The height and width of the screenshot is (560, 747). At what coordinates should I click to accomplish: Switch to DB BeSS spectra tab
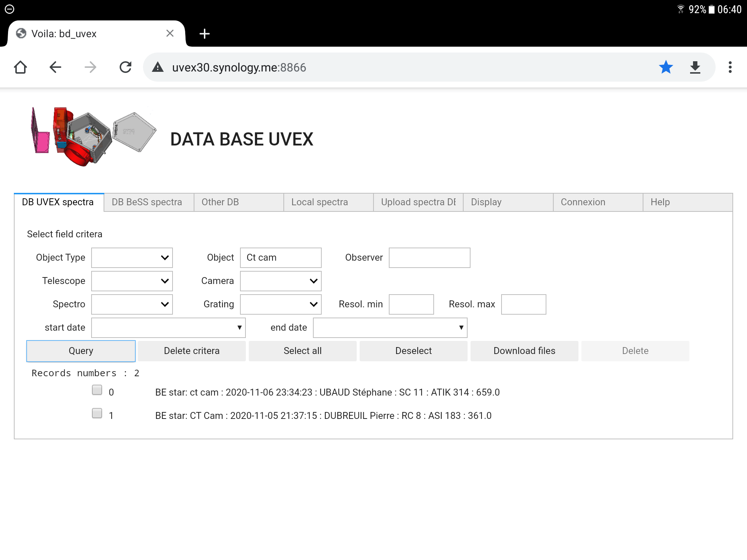147,202
